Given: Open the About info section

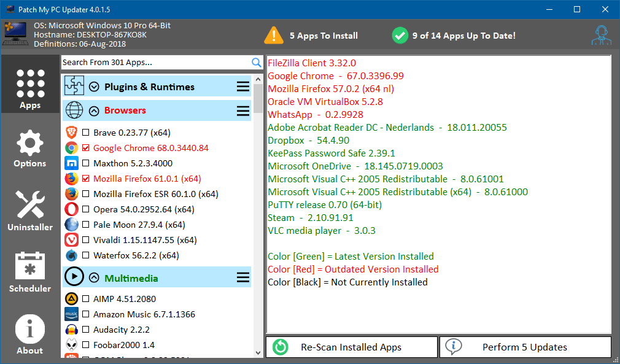Looking at the screenshot, I should coord(30,334).
